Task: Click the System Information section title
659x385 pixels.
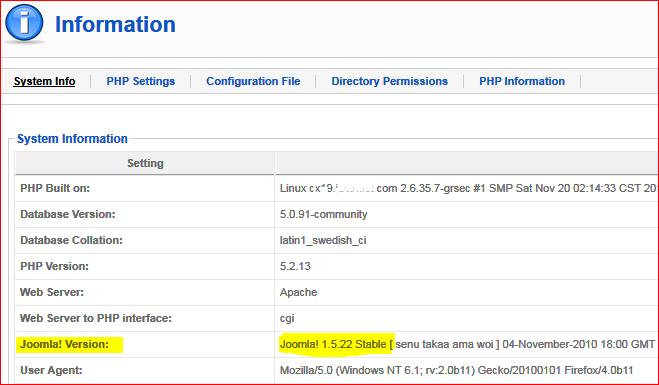Action: pyautogui.click(x=72, y=139)
